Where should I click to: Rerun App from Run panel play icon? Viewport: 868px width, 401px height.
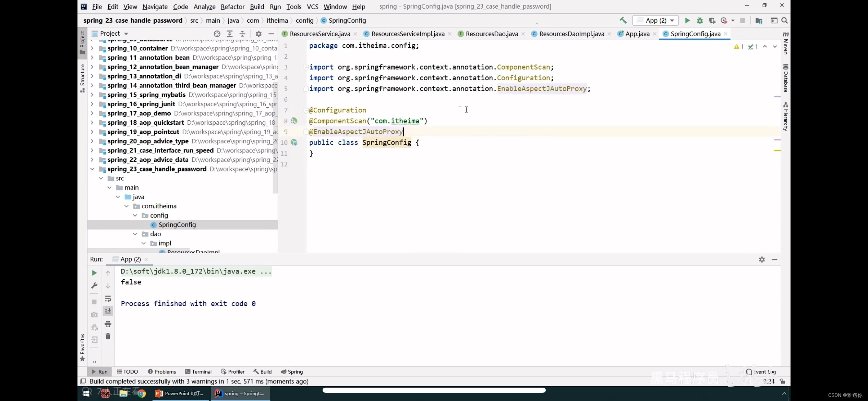tap(94, 273)
